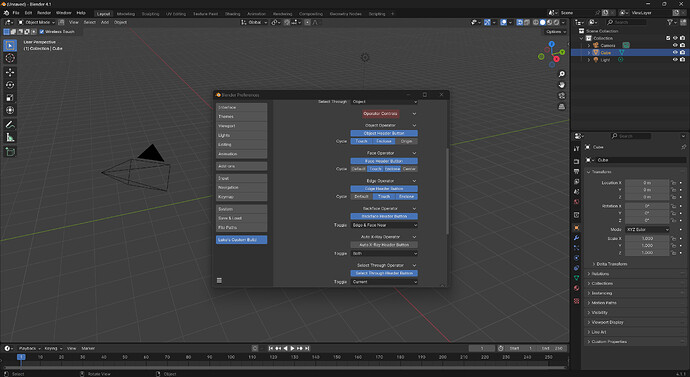Choose the Add Cube tool
This screenshot has width=690, height=377.
pos(10,152)
